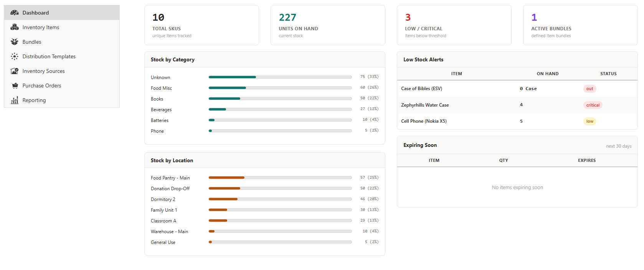Click the Classroom A location bar

pyautogui.click(x=280, y=221)
